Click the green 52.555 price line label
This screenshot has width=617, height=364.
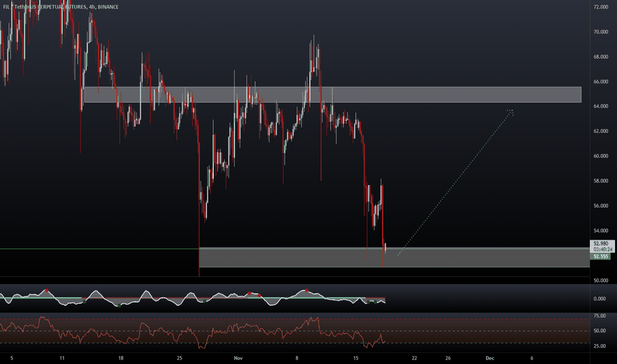(x=601, y=257)
